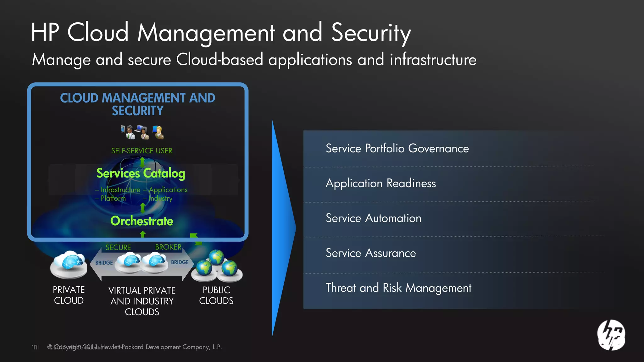Click the right BRIDGE label
Screen dimensions: 644x362
pos(180,262)
